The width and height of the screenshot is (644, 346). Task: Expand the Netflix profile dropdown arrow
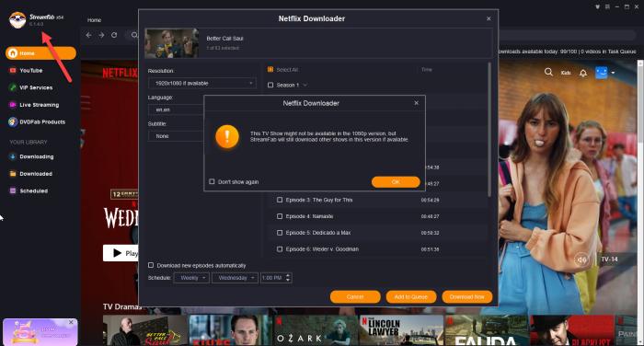click(613, 73)
